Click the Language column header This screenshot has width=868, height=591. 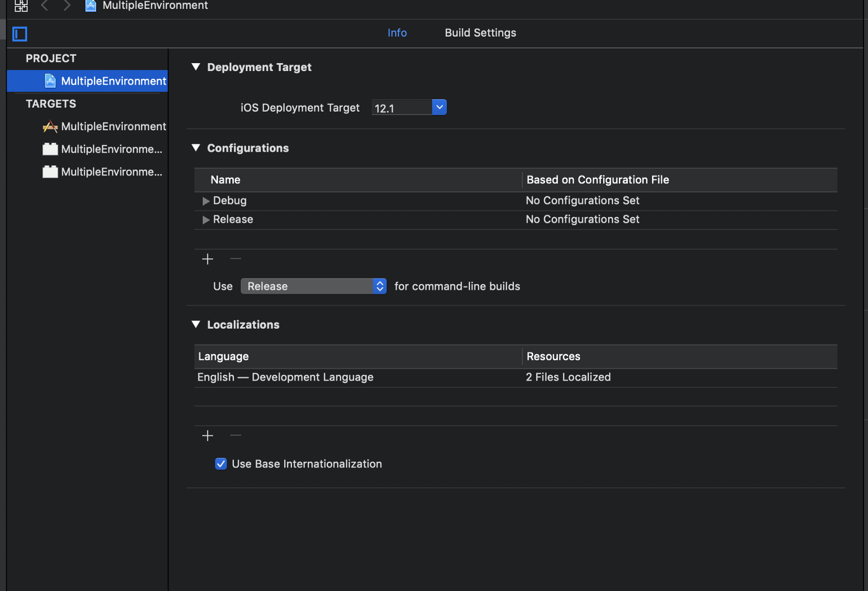(x=223, y=356)
